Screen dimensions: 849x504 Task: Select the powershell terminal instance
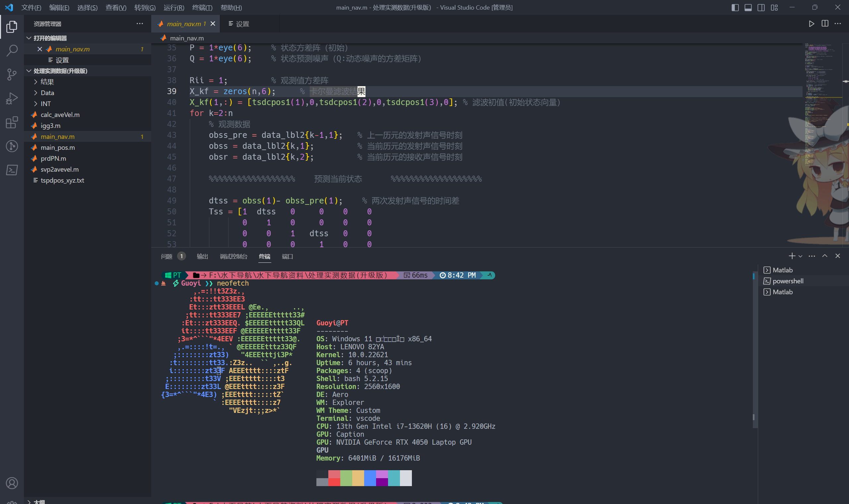(804, 281)
